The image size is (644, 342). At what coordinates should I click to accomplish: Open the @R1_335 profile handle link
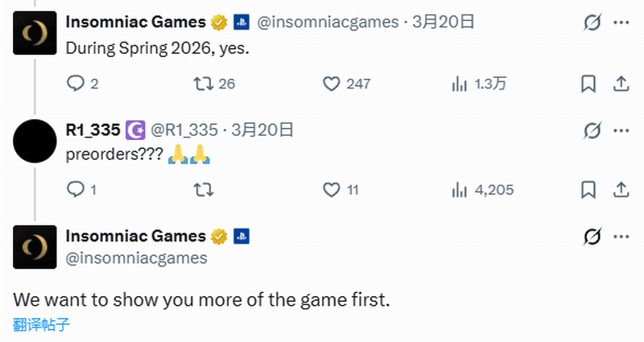coord(184,130)
